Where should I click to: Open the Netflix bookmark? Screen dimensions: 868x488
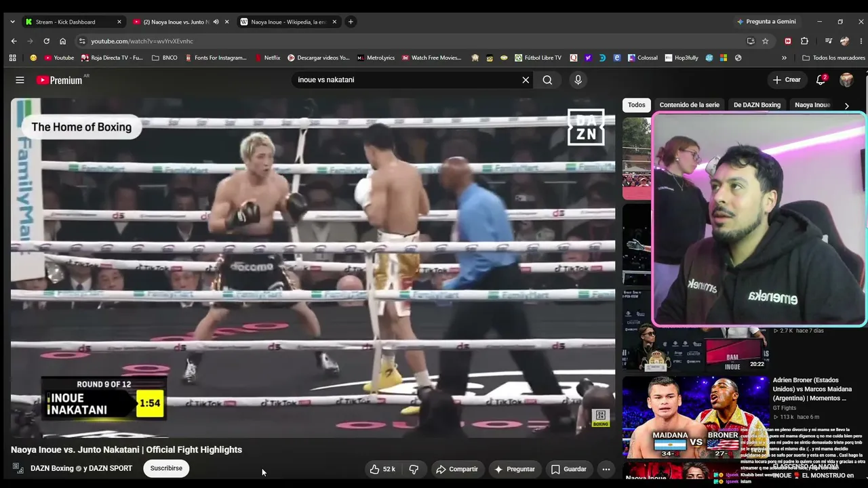pos(267,58)
